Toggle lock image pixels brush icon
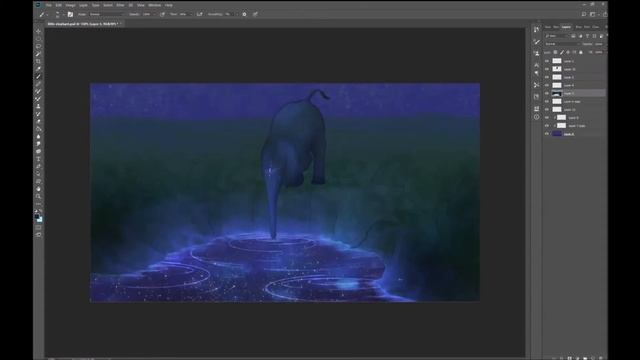The width and height of the screenshot is (640, 360). [x=562, y=52]
